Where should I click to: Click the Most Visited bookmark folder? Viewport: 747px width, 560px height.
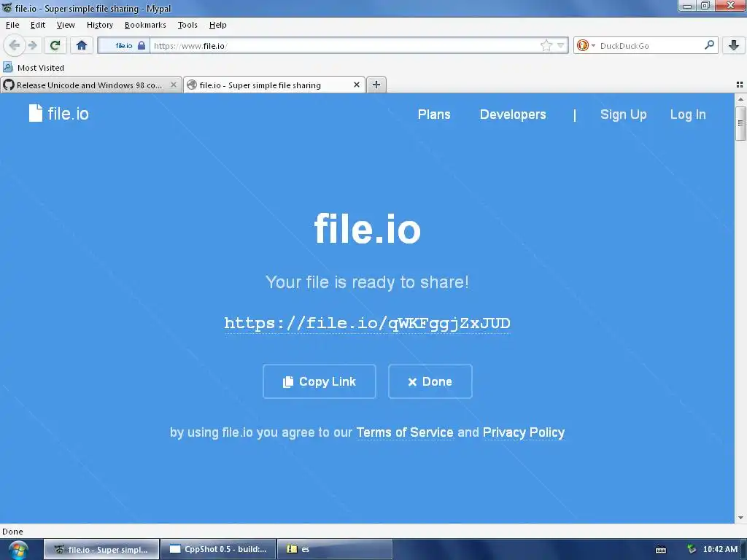tap(34, 68)
